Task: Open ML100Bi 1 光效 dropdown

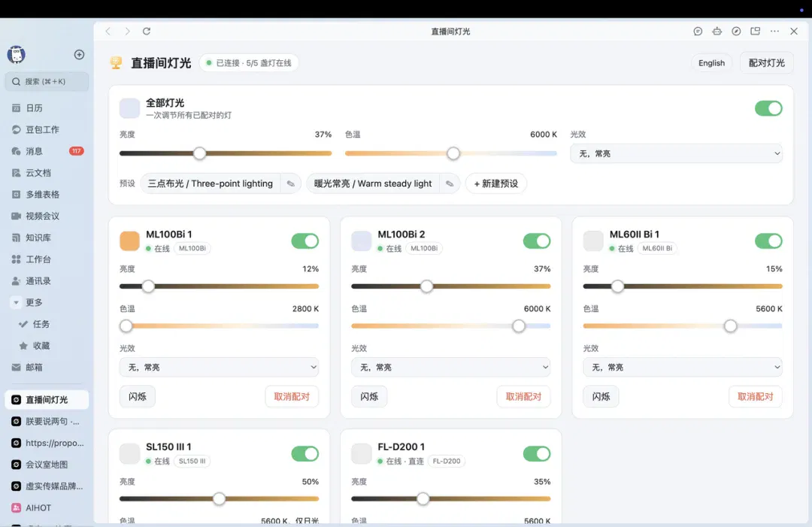Action: [x=219, y=367]
